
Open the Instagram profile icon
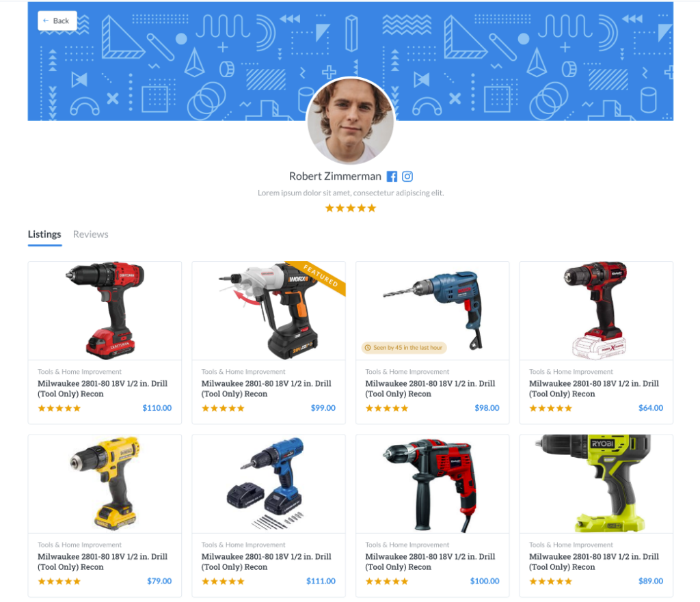407,176
